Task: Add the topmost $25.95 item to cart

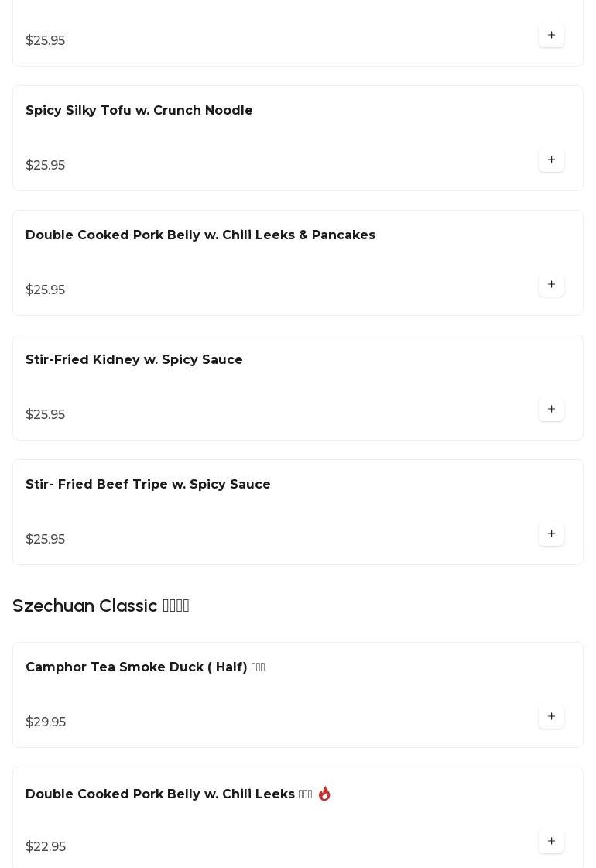Action: point(551,35)
